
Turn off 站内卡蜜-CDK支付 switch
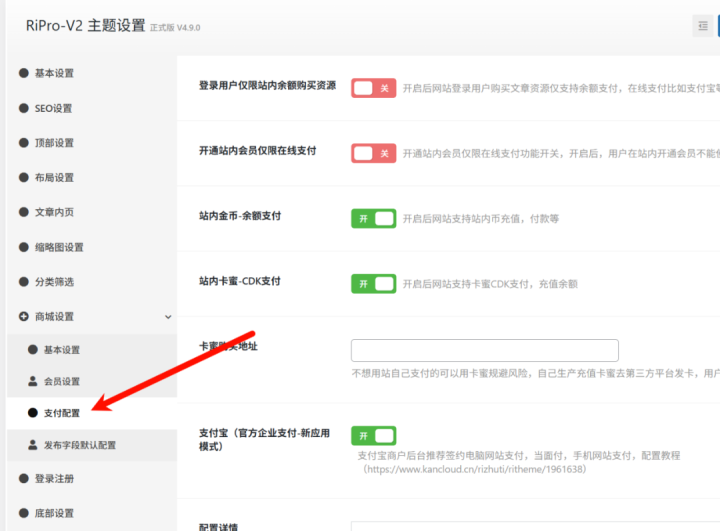coord(374,284)
